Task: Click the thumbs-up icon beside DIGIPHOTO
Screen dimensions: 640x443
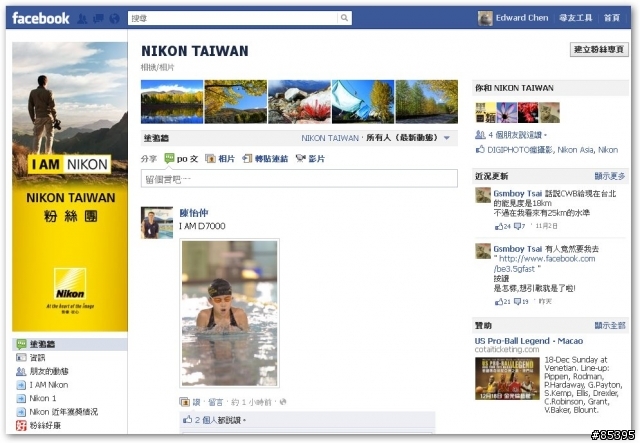Action: tap(480, 149)
